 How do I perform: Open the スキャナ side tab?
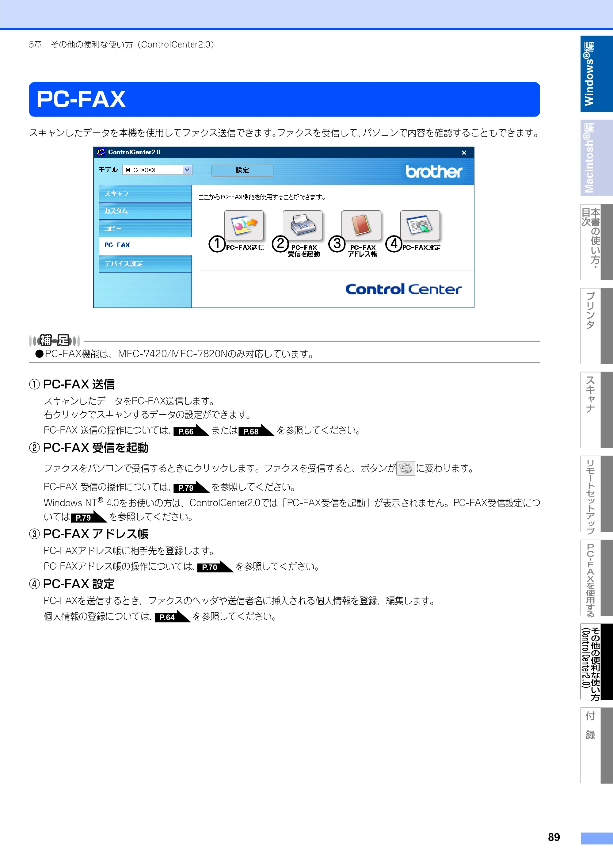tap(596, 410)
